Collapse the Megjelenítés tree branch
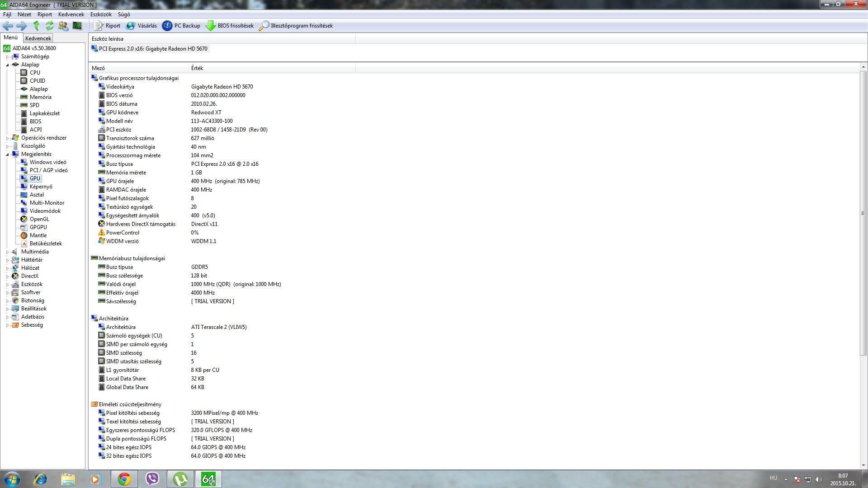This screenshot has height=488, width=868. point(7,155)
